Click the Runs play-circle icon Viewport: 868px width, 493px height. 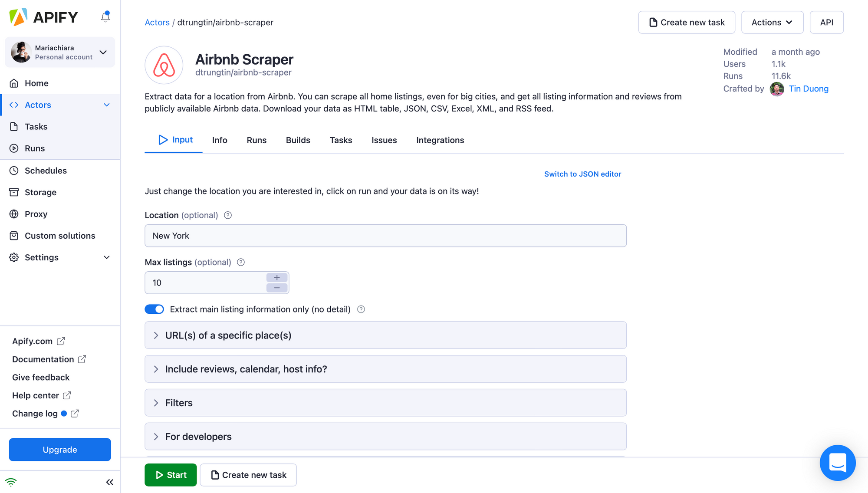pos(14,148)
